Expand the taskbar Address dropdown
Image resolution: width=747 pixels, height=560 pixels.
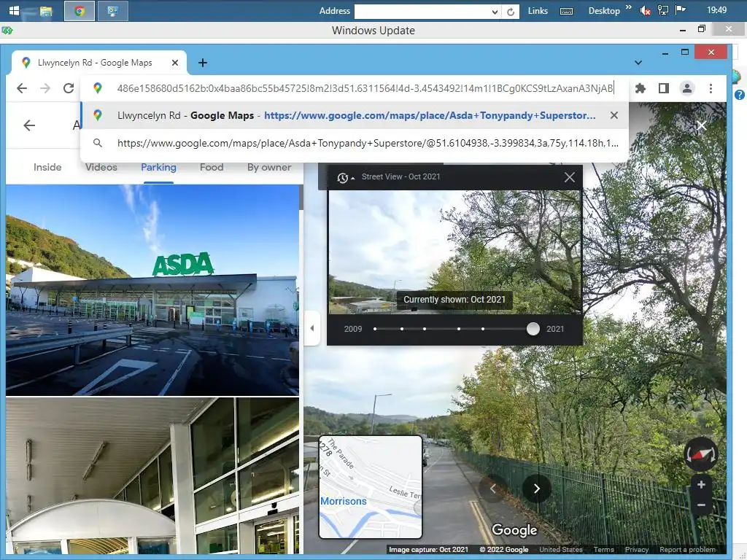[x=495, y=12]
